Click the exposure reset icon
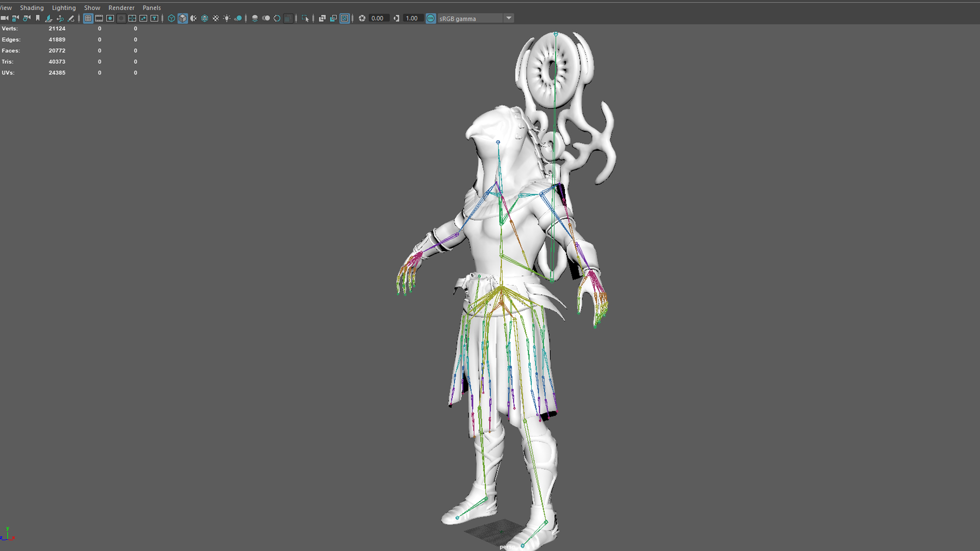The image size is (980, 551). coord(362,18)
